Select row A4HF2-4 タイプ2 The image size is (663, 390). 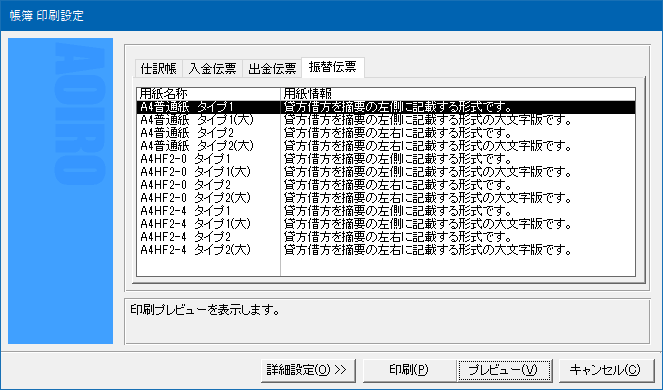click(x=386, y=237)
